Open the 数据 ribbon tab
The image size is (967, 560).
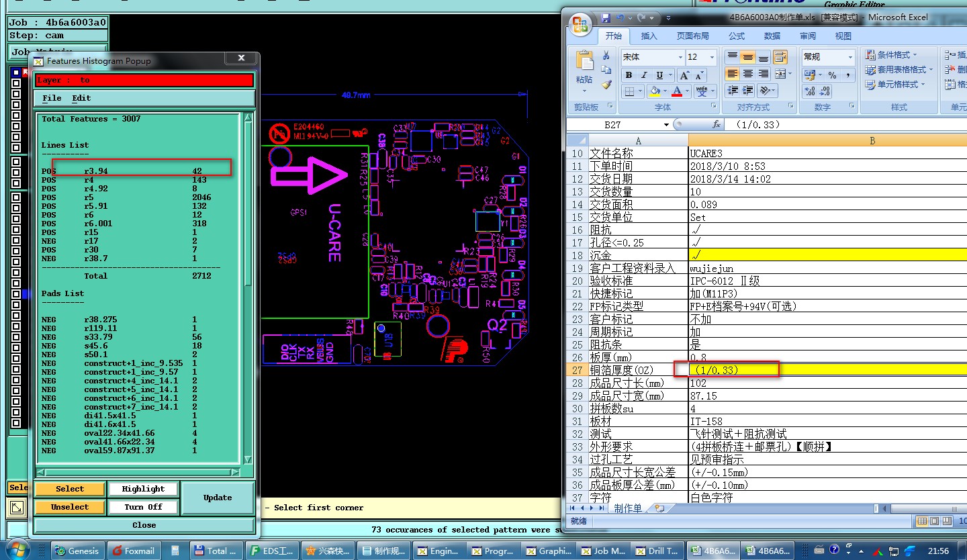[x=772, y=36]
